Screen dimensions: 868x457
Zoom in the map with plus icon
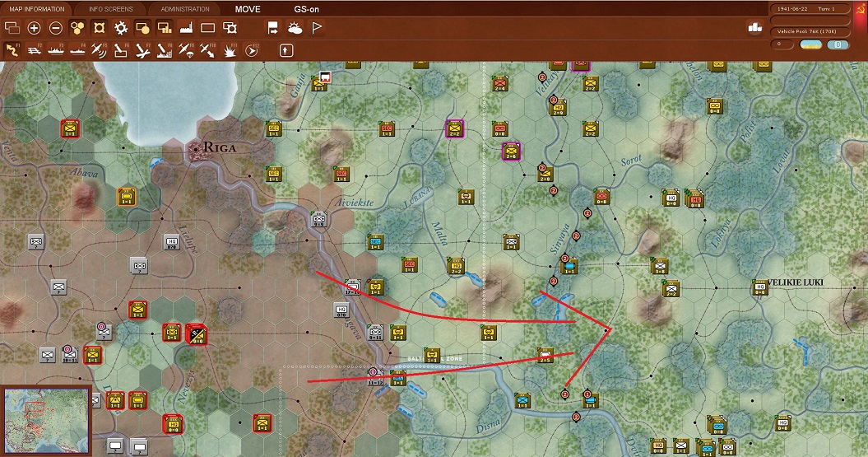(34, 28)
